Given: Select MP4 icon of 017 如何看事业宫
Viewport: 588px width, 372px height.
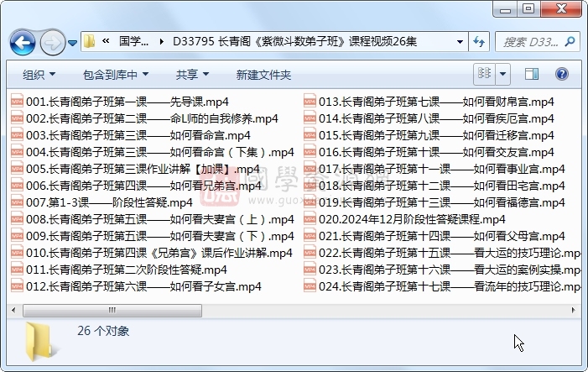Looking at the screenshot, I should coord(310,169).
